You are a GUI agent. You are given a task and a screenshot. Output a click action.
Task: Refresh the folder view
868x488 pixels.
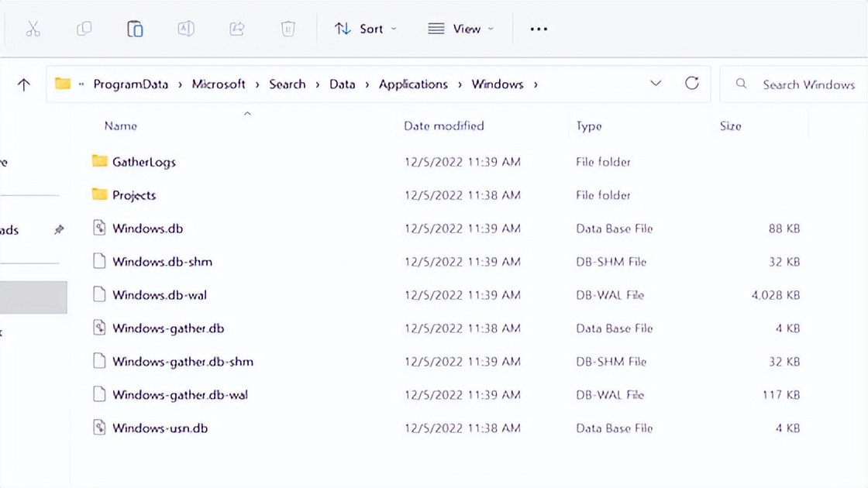click(692, 84)
